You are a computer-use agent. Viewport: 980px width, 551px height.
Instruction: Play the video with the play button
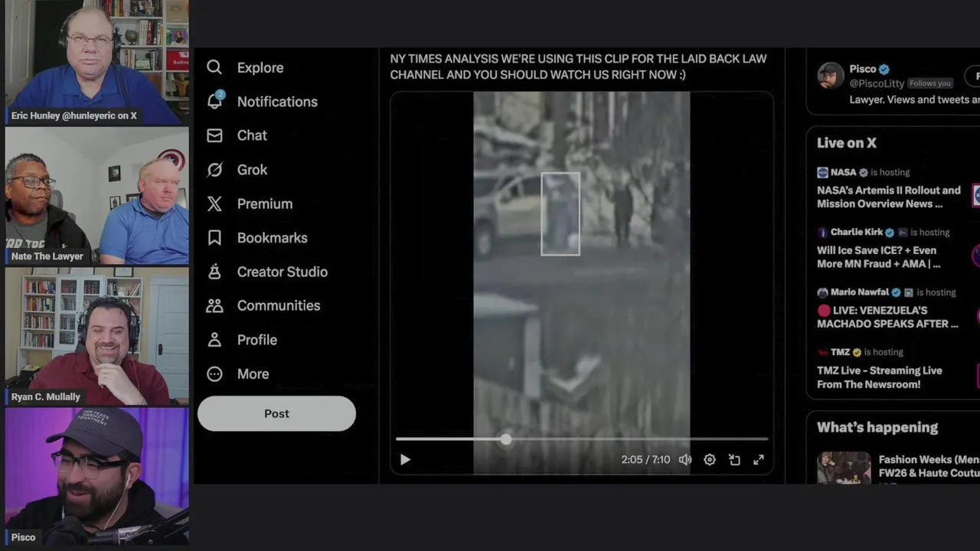coord(405,460)
